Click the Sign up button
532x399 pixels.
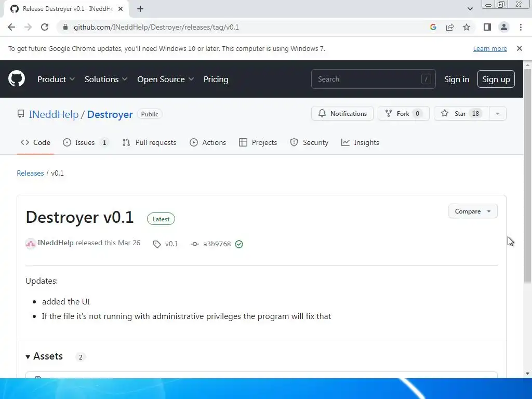(x=496, y=79)
